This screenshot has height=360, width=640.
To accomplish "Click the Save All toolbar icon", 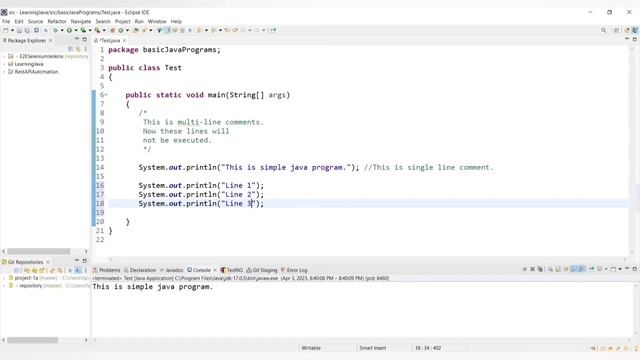I will (27, 30).
